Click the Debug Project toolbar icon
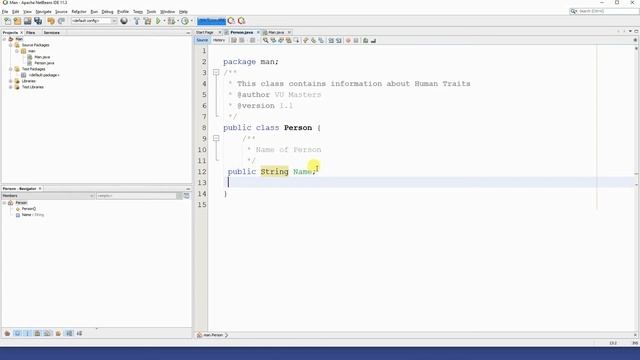640x360 pixels. (x=171, y=21)
